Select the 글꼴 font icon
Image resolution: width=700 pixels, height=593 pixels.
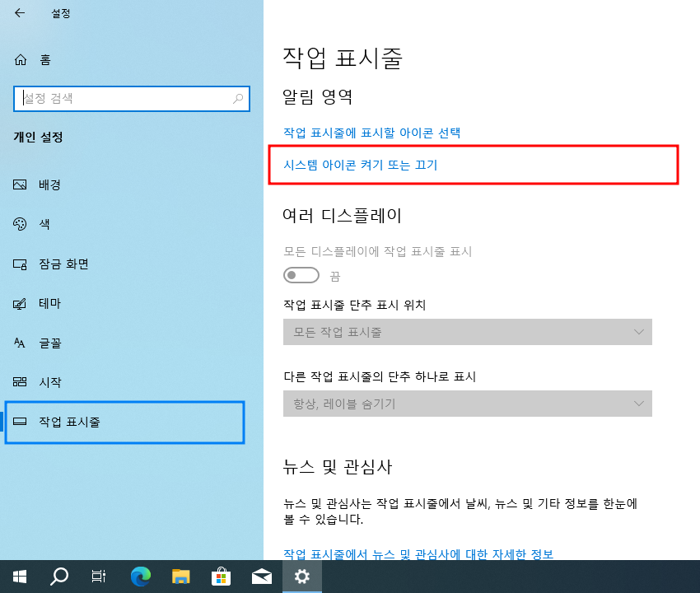(x=20, y=343)
